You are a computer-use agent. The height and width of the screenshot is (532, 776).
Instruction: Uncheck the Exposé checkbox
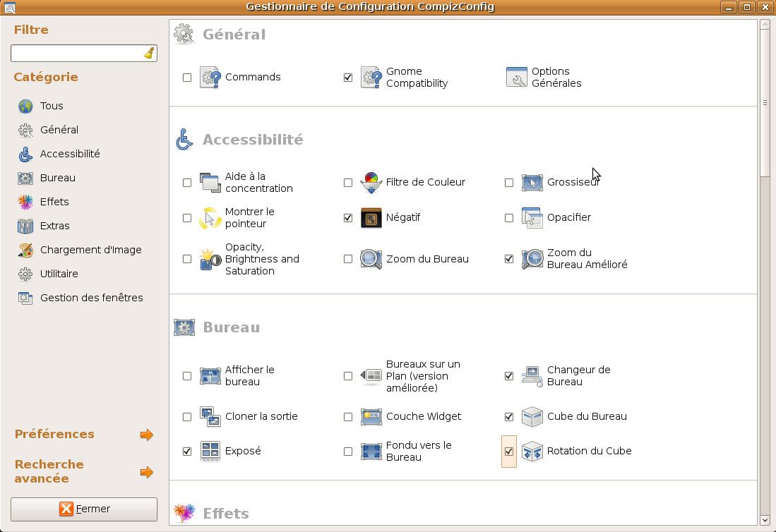click(187, 452)
